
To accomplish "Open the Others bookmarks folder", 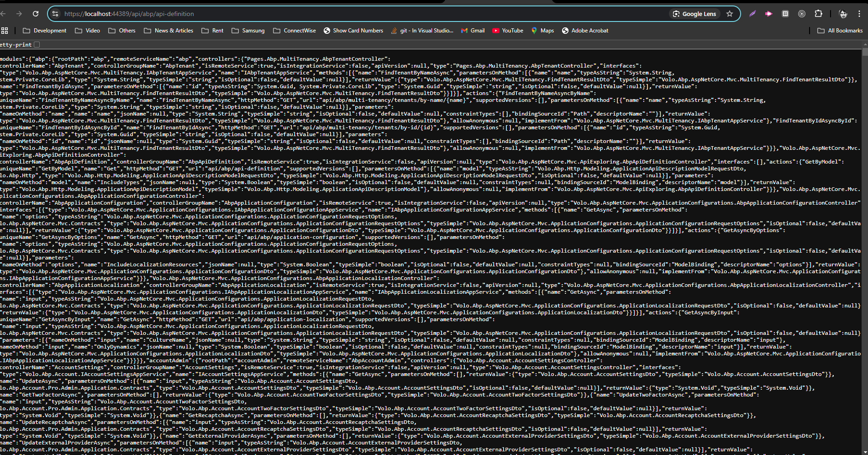I will click(x=121, y=31).
